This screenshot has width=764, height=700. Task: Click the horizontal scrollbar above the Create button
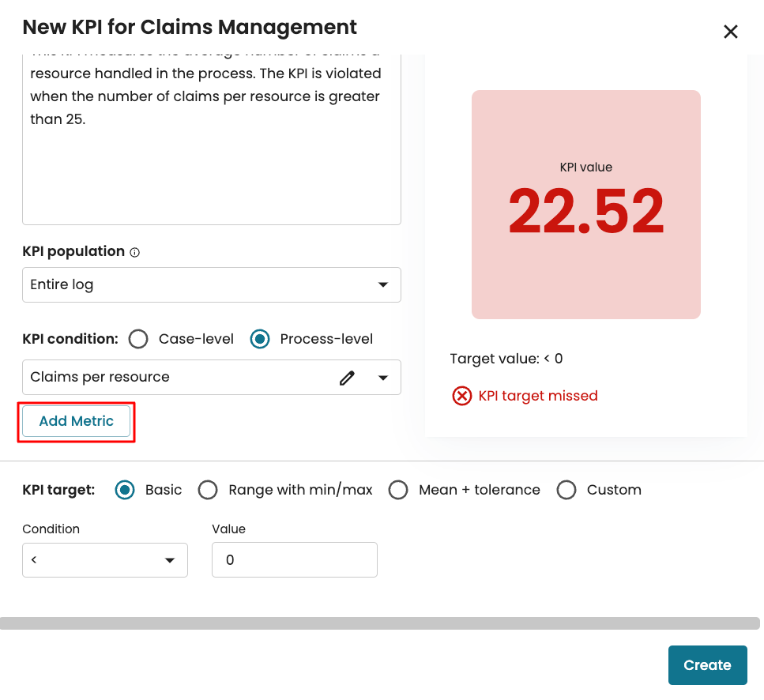click(379, 623)
